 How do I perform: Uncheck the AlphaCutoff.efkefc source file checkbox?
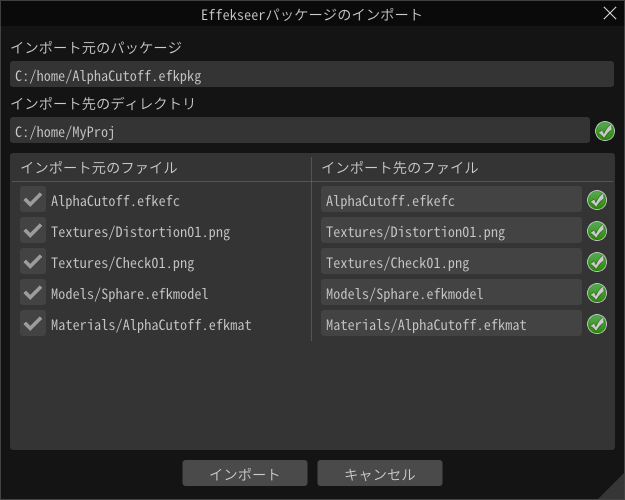pos(33,199)
